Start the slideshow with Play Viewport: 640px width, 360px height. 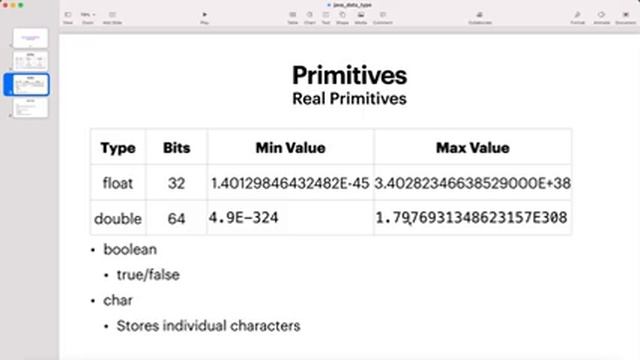(204, 18)
